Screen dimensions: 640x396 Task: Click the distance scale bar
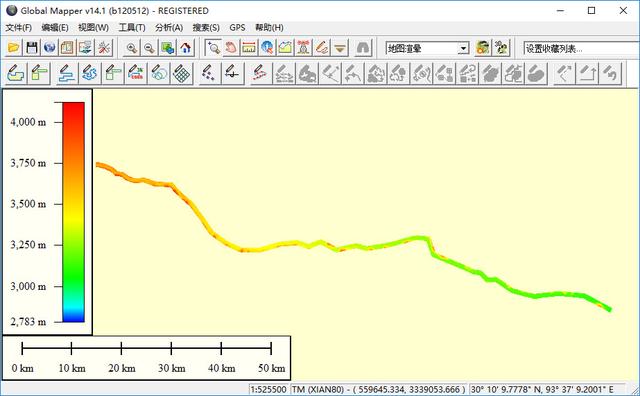[x=147, y=348]
